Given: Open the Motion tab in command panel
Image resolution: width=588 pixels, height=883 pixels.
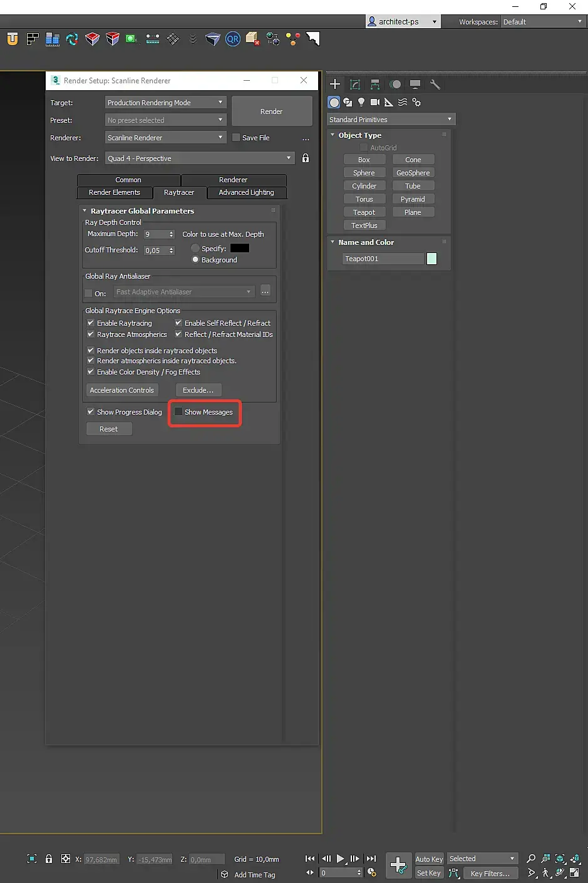Looking at the screenshot, I should [395, 84].
